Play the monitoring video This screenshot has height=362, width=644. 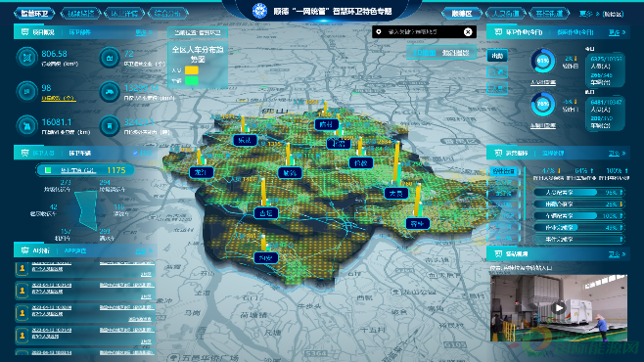[x=558, y=308]
